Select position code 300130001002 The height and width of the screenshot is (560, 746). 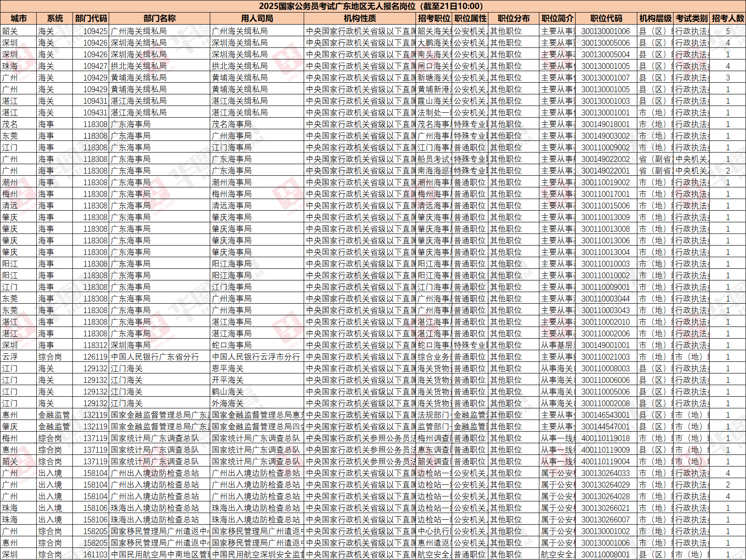pyautogui.click(x=606, y=531)
